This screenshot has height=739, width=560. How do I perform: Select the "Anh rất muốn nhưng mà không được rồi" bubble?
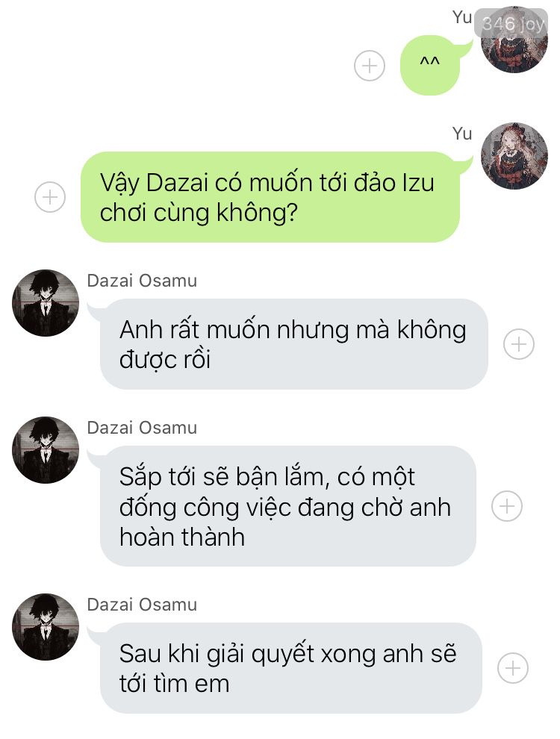(294, 344)
